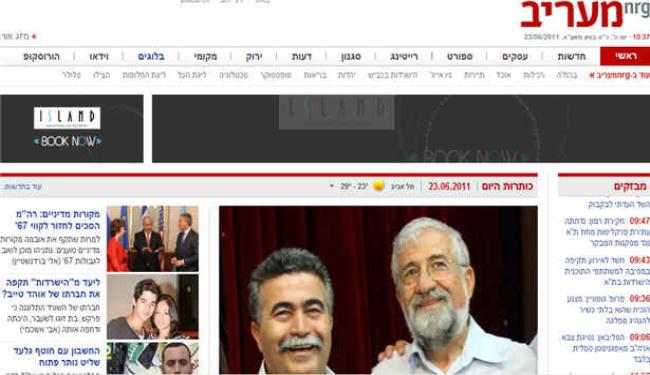
Task: Go to the מקומי local section
Action: pos(206,56)
